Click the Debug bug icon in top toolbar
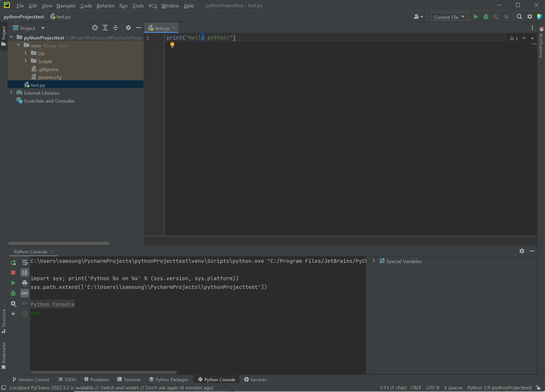The width and height of the screenshot is (545, 392). 486,17
